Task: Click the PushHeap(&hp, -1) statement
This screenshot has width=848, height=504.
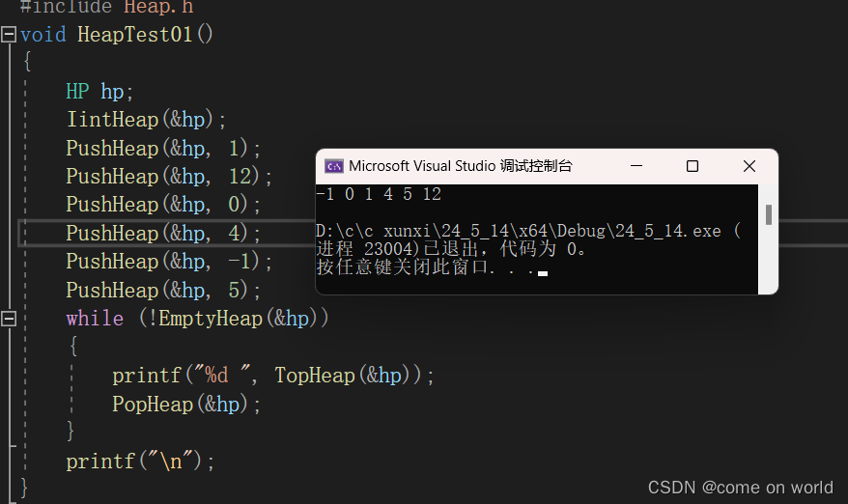Action: 169,262
